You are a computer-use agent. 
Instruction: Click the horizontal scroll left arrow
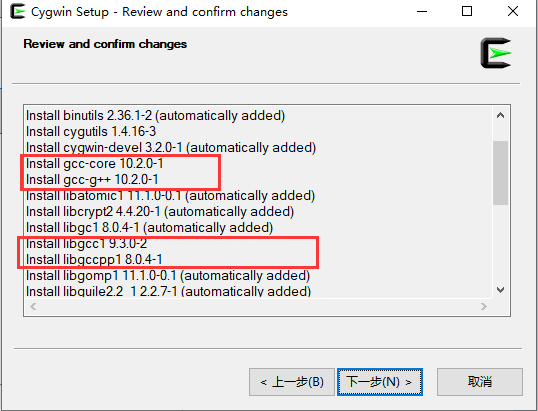pyautogui.click(x=33, y=306)
